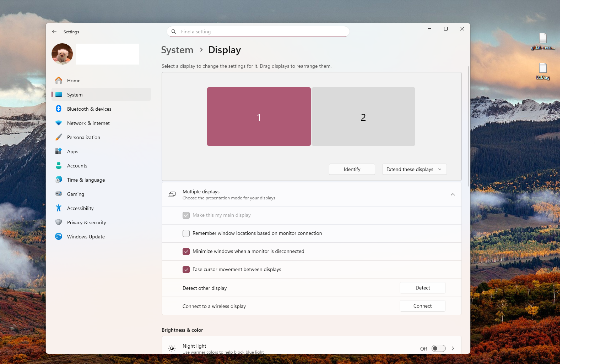The image size is (595, 364).
Task: Click the Brightness & color heading
Action: tap(182, 330)
